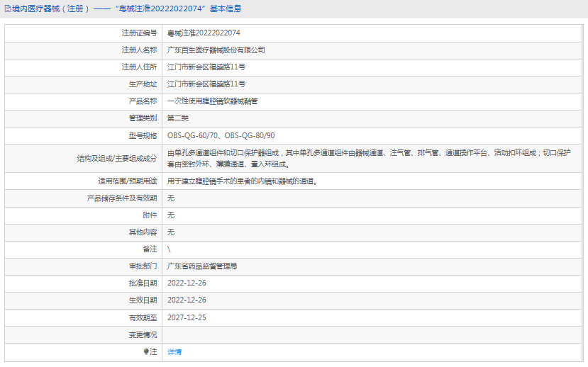Screen dimensions: 588x367
Task: Click the 生效日期 value 2022-12-26
Action: pos(187,300)
